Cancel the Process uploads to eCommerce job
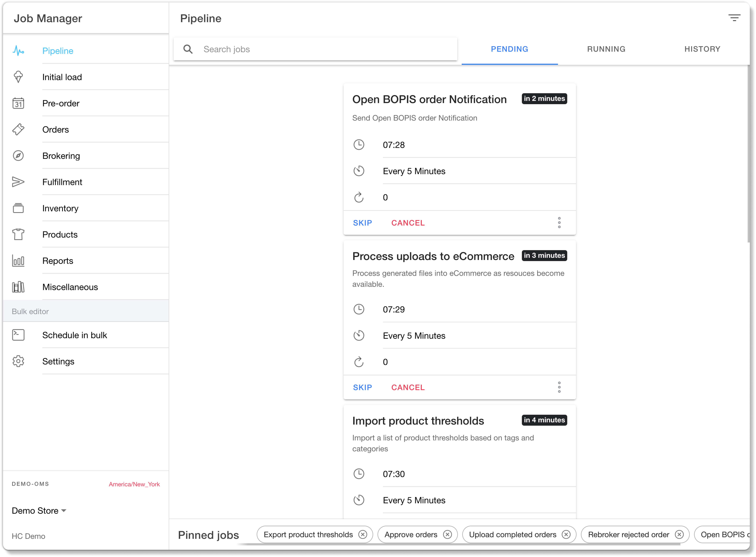This screenshot has height=557, width=756. [408, 387]
